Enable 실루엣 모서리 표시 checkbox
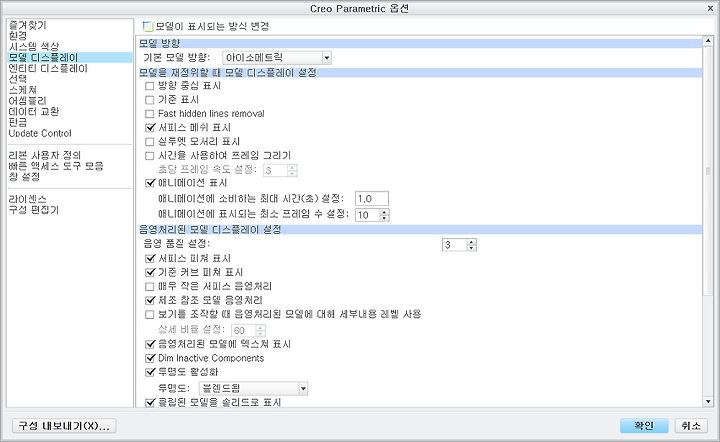The height and width of the screenshot is (442, 720). 149,141
